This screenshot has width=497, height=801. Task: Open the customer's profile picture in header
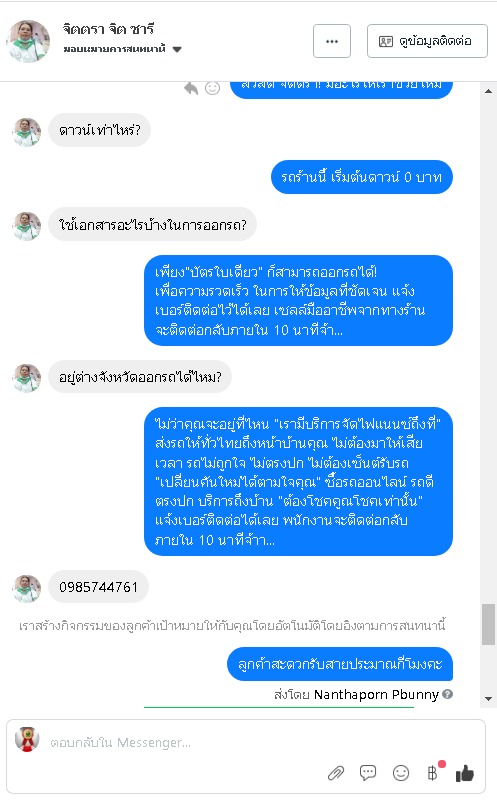point(28,41)
